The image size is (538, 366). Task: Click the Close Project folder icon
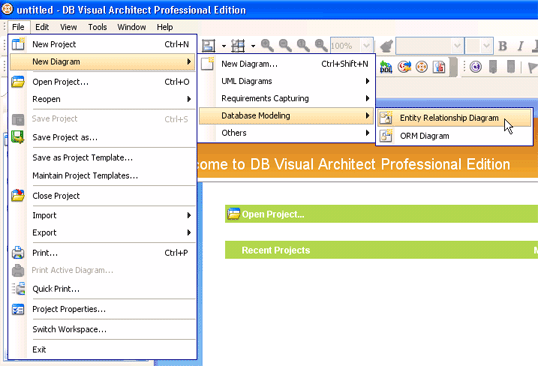(18, 196)
